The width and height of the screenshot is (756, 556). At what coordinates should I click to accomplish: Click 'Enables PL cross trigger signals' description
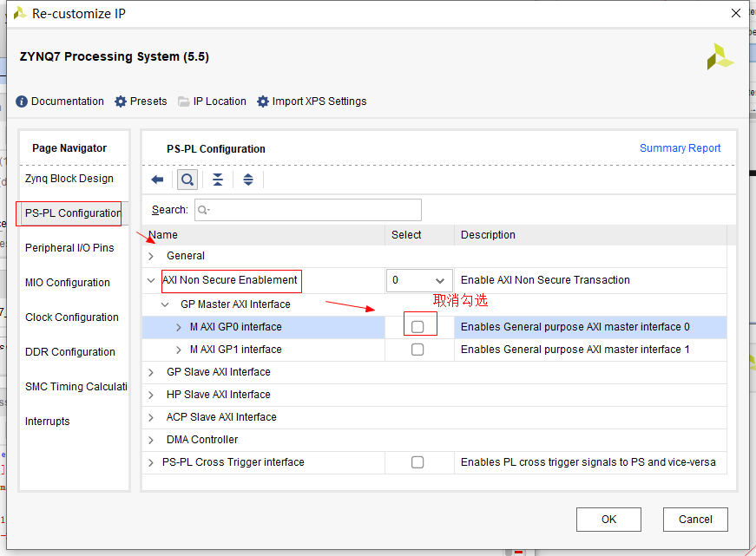pos(588,462)
